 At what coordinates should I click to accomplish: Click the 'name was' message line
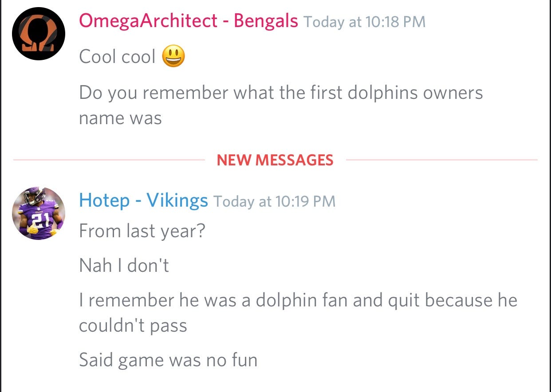point(120,118)
